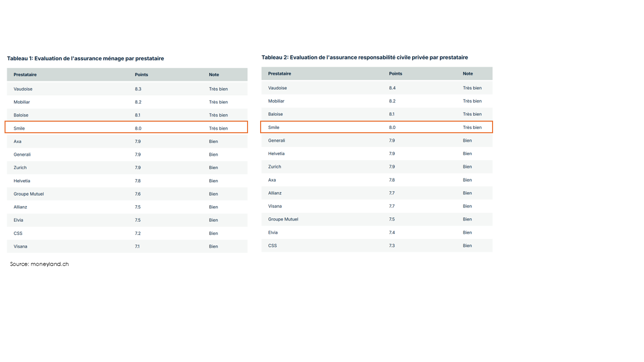Click the Prestataire header in Tableau 1
The image size is (644, 362).
coord(25,74)
